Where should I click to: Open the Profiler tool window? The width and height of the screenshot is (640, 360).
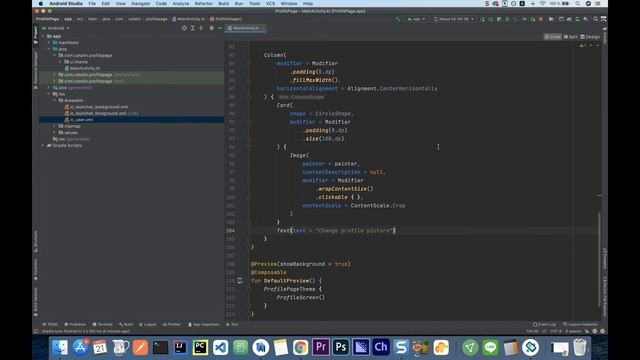point(171,324)
